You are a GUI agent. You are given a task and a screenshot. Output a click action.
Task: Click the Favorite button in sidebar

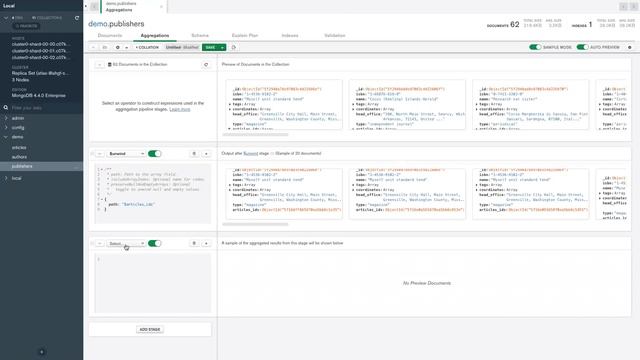click(27, 26)
